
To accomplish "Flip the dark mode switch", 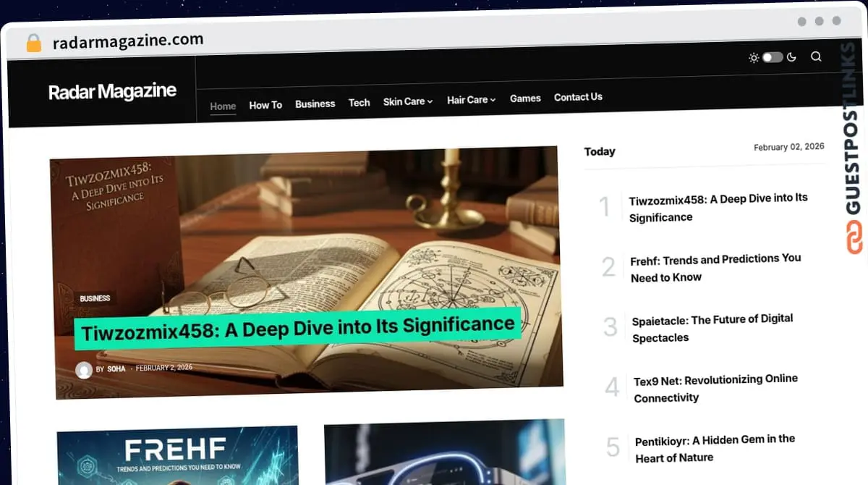I will point(771,56).
